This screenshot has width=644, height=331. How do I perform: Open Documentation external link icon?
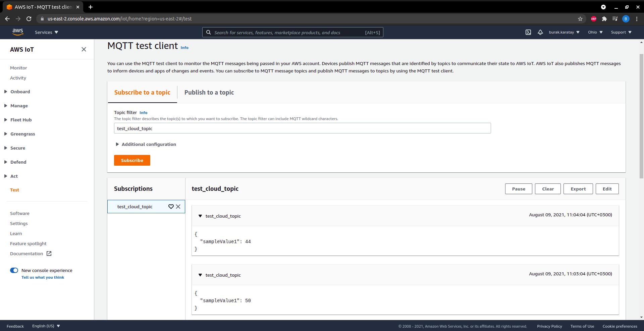[x=49, y=254]
